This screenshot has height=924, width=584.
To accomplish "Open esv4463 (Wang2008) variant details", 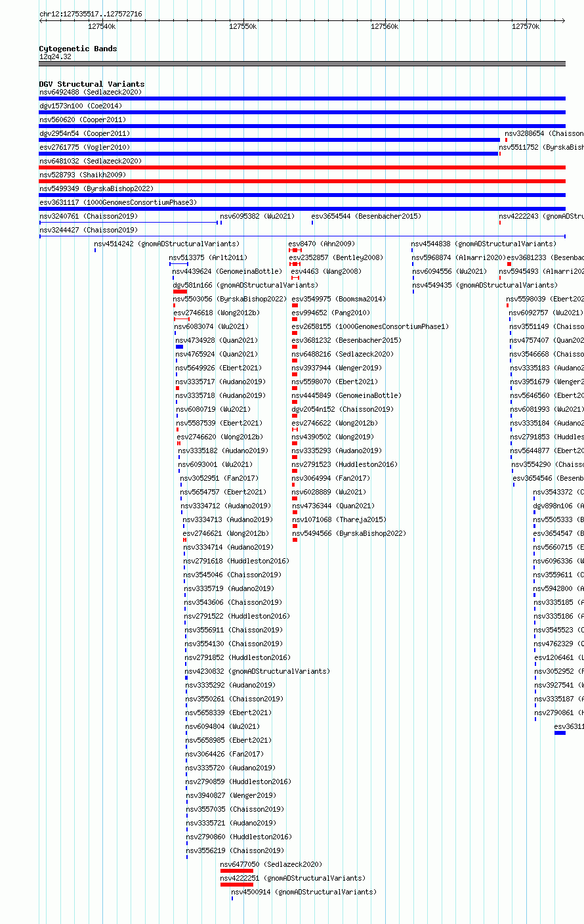I will 326,272.
